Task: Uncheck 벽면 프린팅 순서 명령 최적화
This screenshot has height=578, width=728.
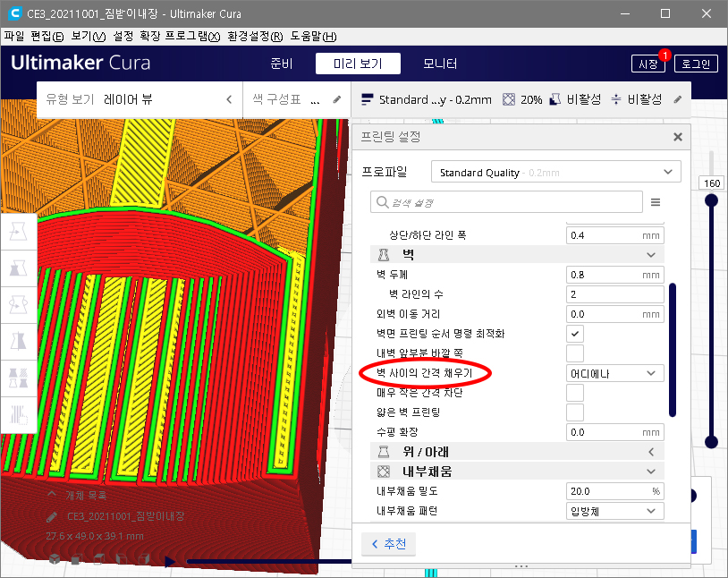Action: [x=575, y=334]
